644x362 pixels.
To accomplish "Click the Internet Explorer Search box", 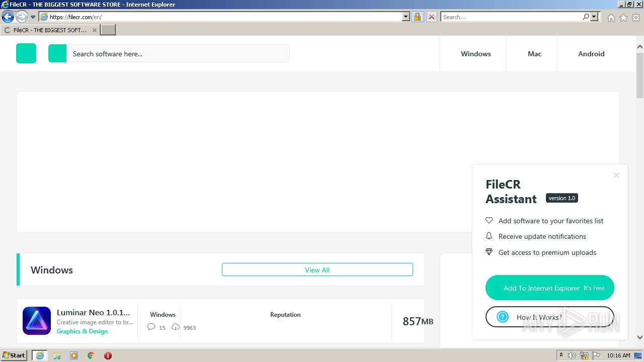I will coord(511,17).
